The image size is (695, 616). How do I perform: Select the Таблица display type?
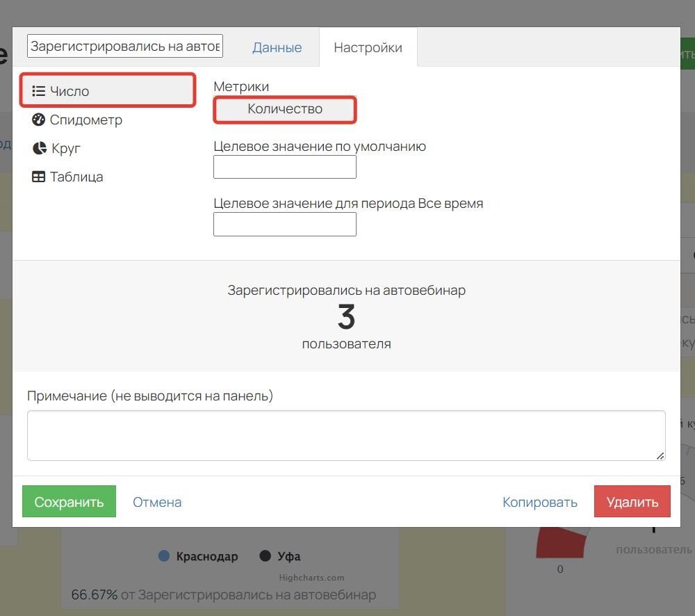68,177
